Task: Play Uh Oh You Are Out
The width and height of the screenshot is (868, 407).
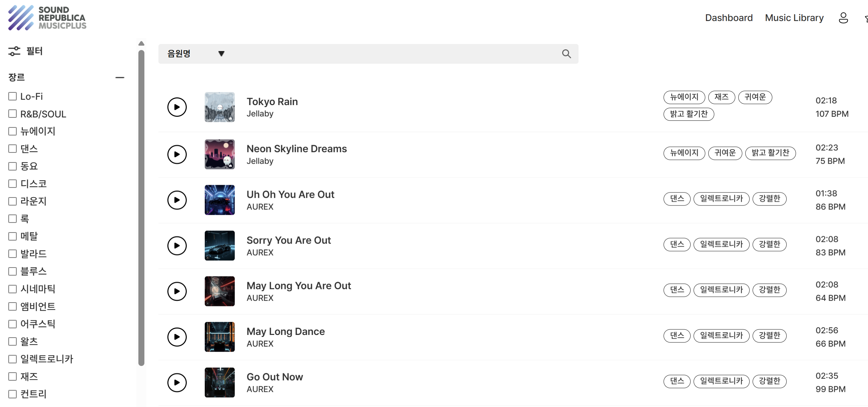Action: tap(177, 200)
